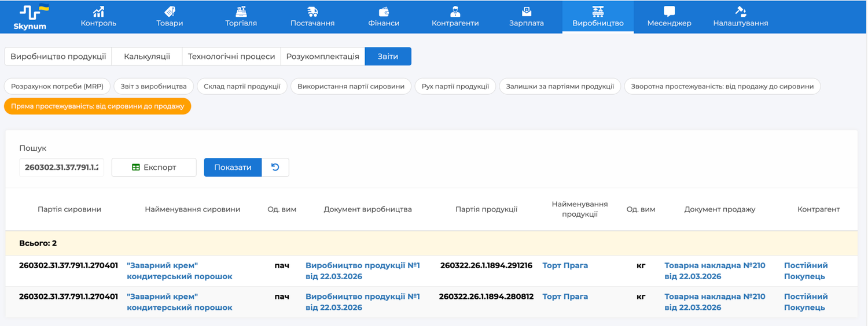Screen dimensions: 868x326
Task: Open Месенджер chat icon
Action: [669, 12]
